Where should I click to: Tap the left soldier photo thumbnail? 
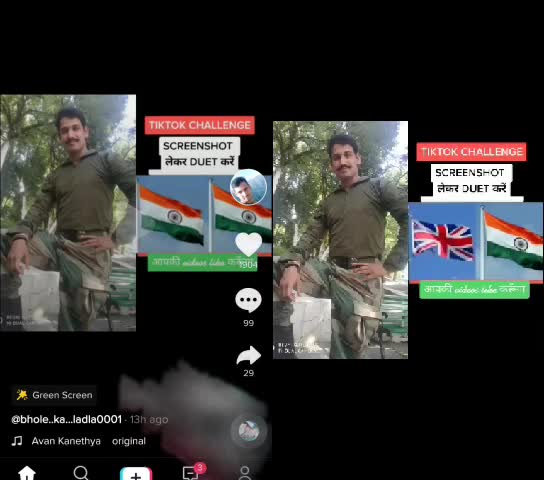(x=68, y=213)
